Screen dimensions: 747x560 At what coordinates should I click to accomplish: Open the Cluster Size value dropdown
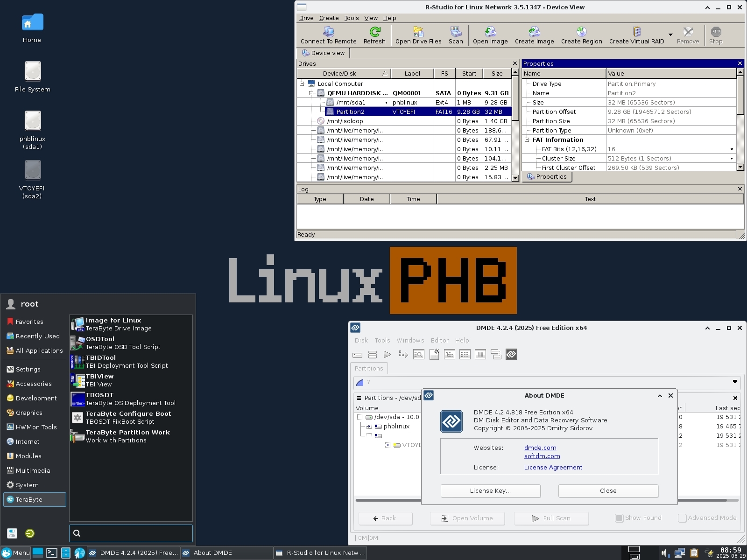tap(732, 159)
